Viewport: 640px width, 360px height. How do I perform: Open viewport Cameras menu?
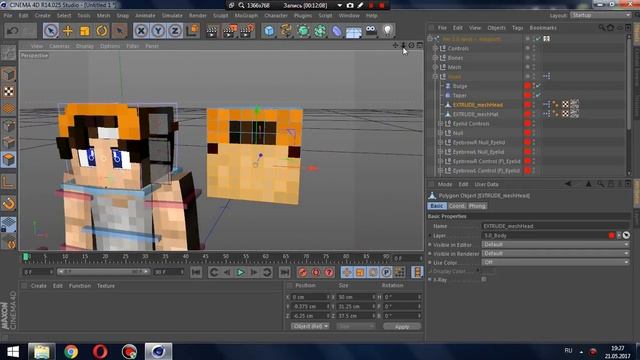coord(59,46)
